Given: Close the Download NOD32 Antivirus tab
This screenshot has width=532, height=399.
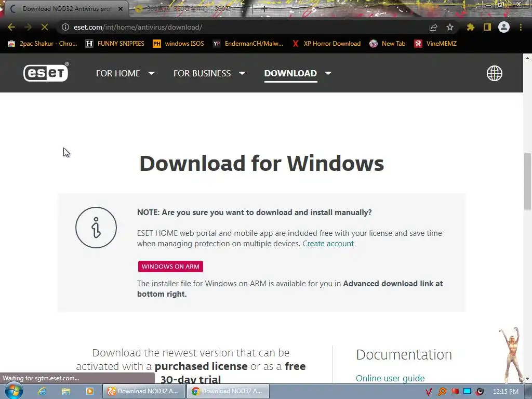Looking at the screenshot, I should [x=121, y=9].
